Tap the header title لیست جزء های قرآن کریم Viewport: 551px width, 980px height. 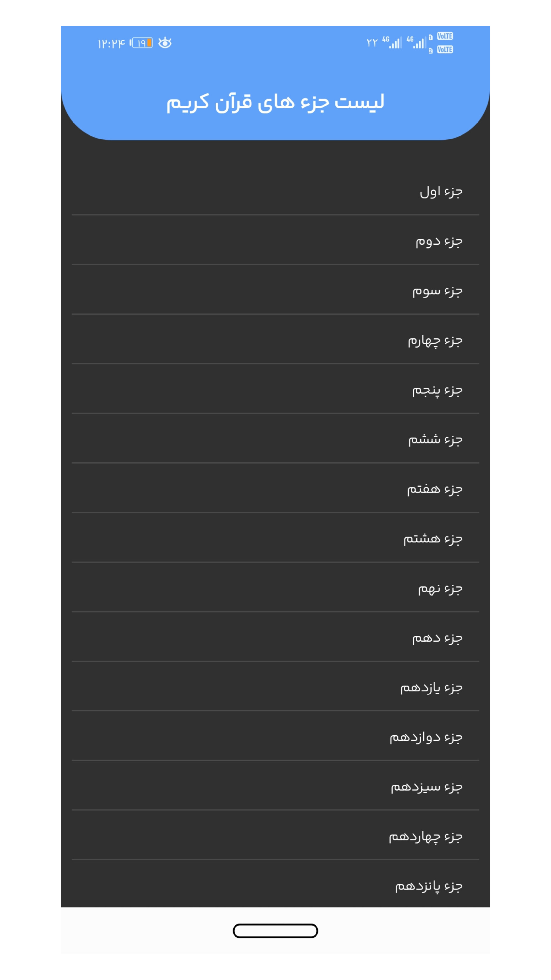pyautogui.click(x=275, y=103)
